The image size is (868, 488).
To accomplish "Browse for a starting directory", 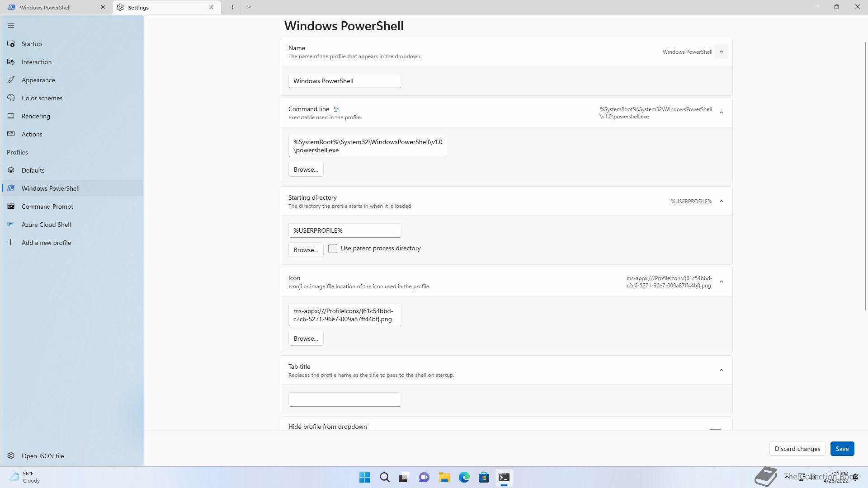I will coord(306,250).
